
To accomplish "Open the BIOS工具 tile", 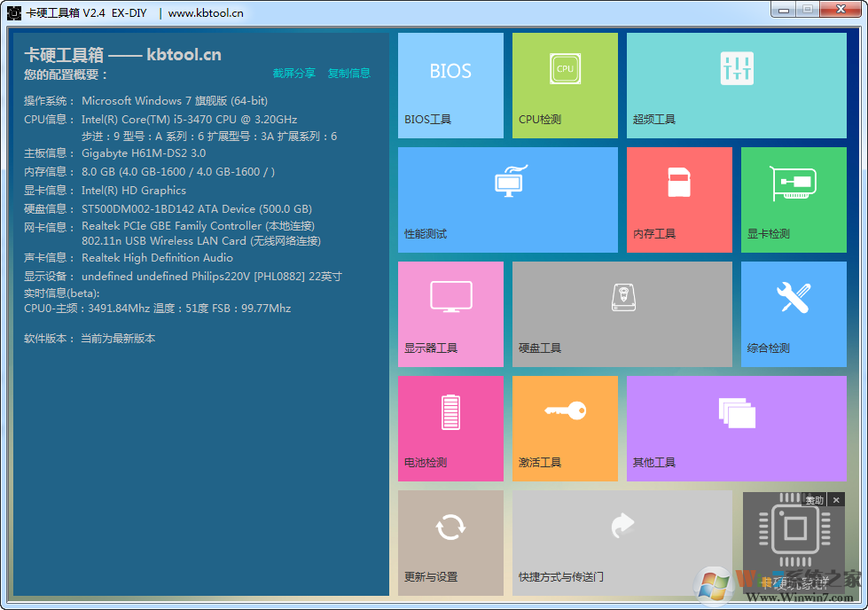I will (x=450, y=84).
